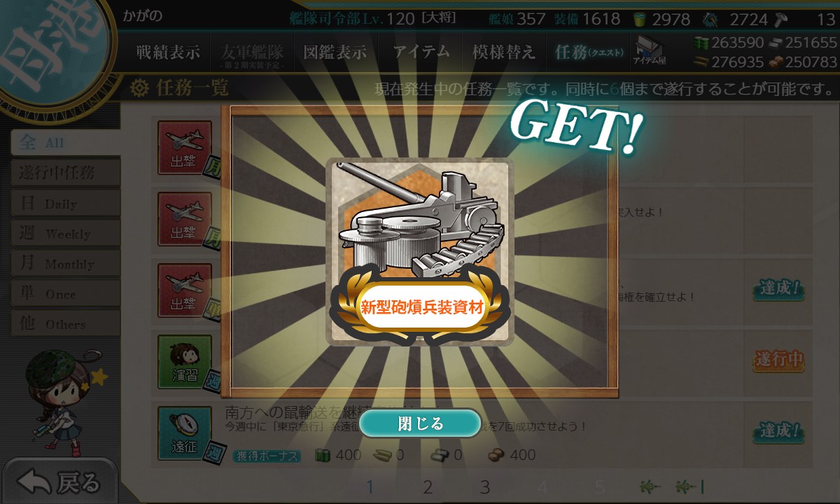840x504 pixels.
Task: Click the 新型砲熕兵装資材 reward item image
Action: [420, 251]
